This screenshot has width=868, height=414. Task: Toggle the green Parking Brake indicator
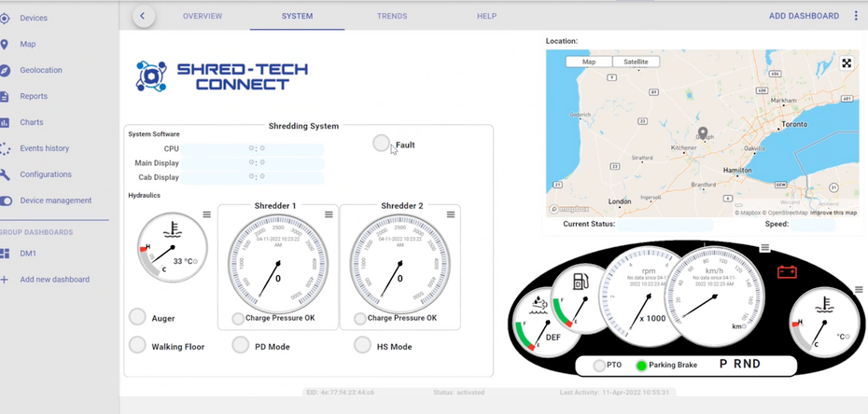pyautogui.click(x=641, y=366)
